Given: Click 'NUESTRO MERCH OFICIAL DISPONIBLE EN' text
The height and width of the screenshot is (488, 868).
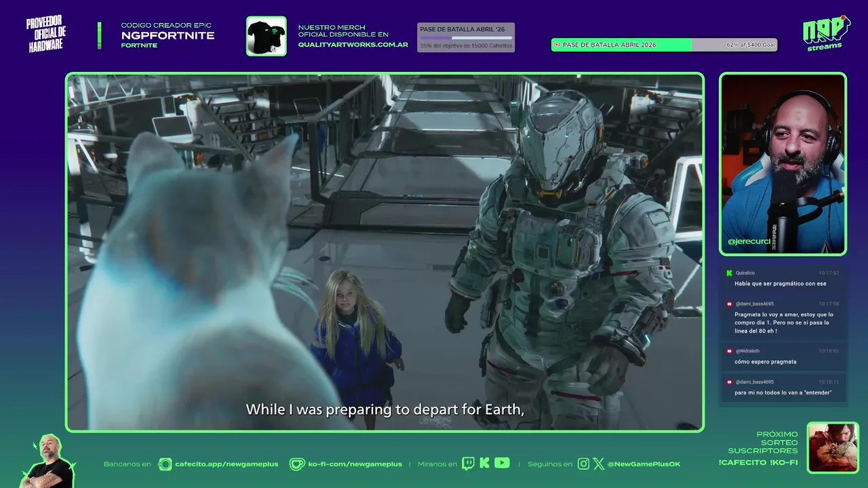Looking at the screenshot, I should [343, 31].
